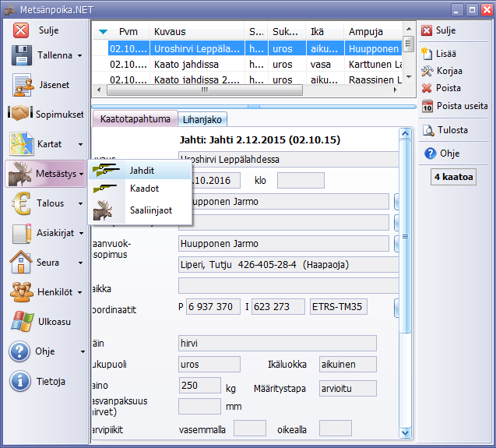
Task: Open Asiakirjat documents icon
Action: pyautogui.click(x=22, y=233)
